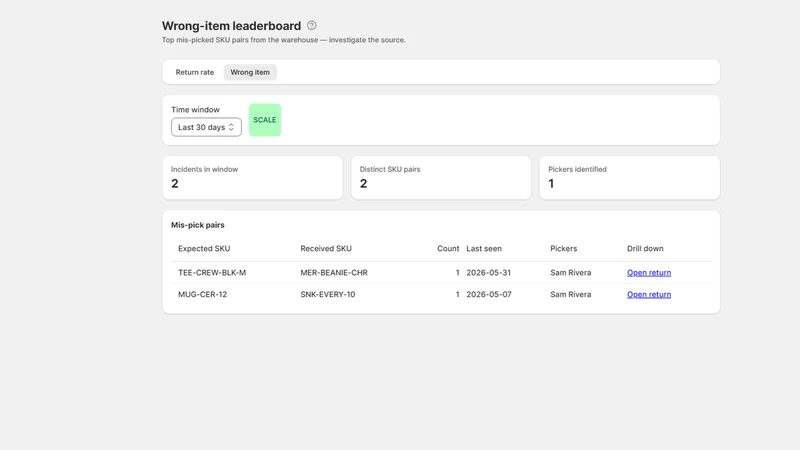Click the Drill down column header

pyautogui.click(x=645, y=248)
